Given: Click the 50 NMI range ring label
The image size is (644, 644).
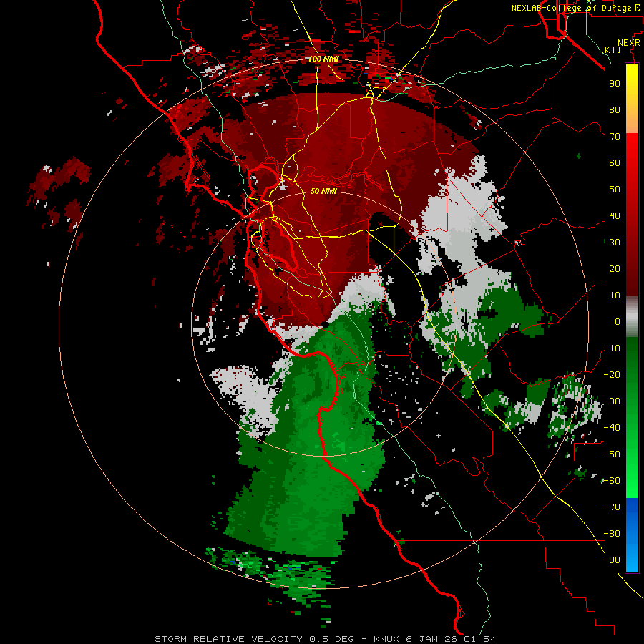Looking at the screenshot, I should [323, 191].
